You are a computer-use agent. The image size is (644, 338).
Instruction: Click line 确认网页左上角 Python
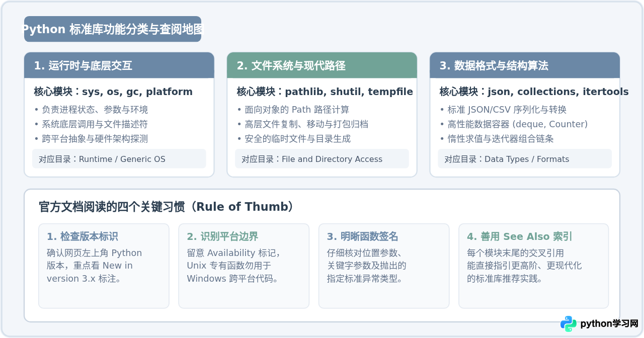[x=95, y=253]
